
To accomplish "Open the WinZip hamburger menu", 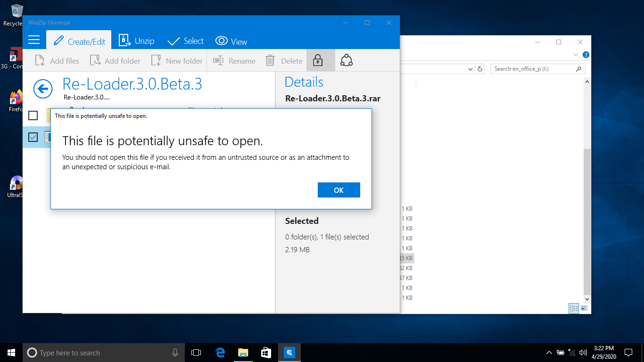I will tap(34, 40).
